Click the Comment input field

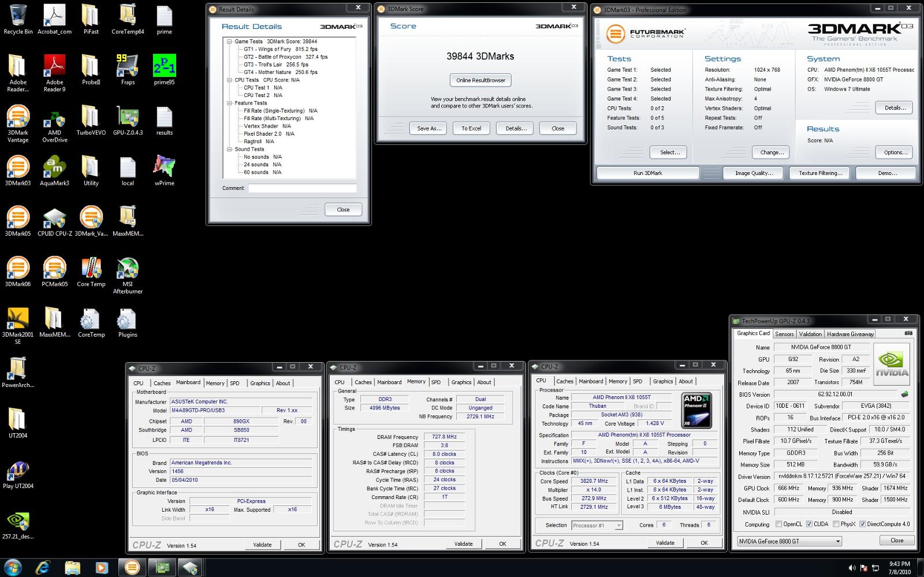(x=303, y=188)
